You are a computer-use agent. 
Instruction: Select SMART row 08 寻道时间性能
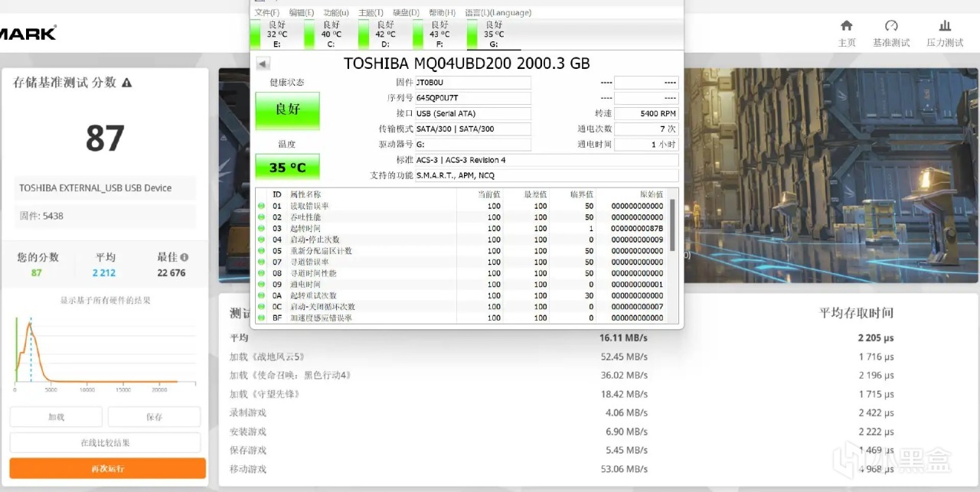(x=462, y=273)
